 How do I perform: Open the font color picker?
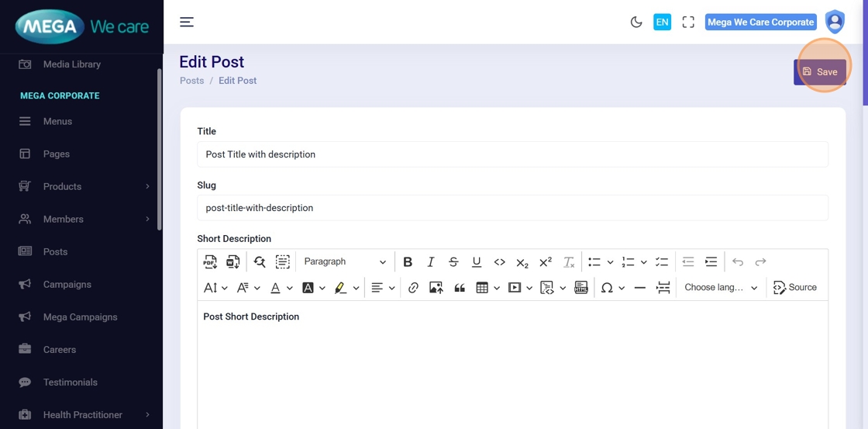[275, 288]
